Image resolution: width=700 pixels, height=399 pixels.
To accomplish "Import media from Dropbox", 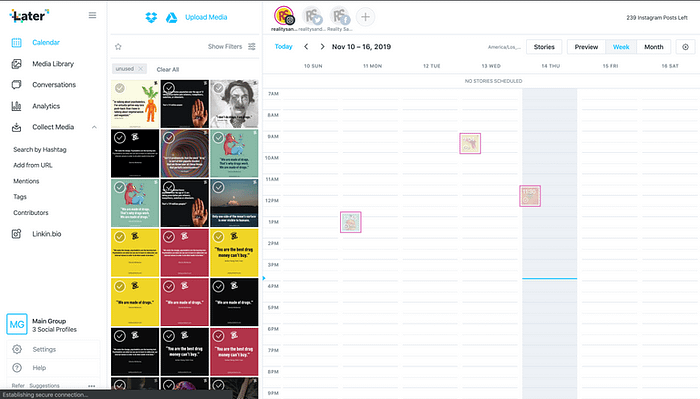I will pyautogui.click(x=151, y=17).
